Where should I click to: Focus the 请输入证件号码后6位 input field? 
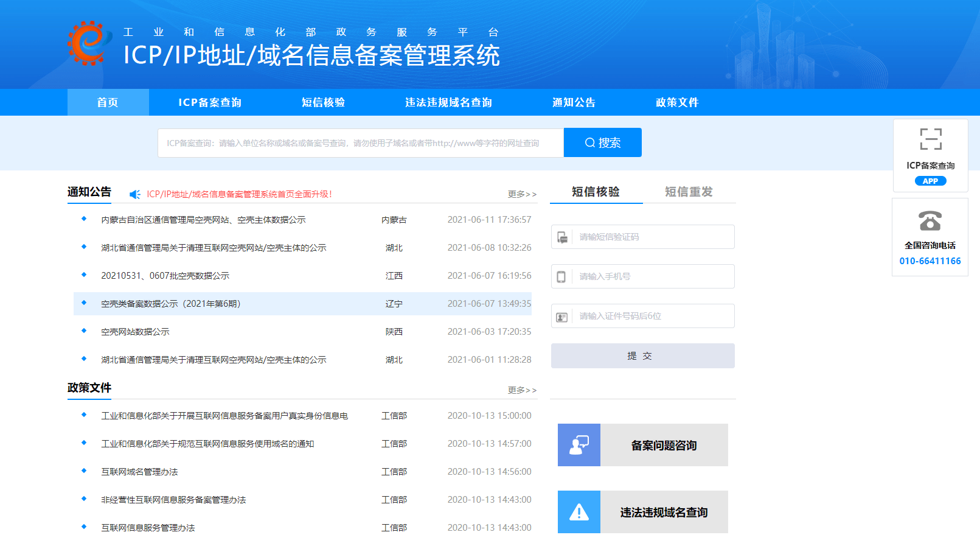(643, 316)
